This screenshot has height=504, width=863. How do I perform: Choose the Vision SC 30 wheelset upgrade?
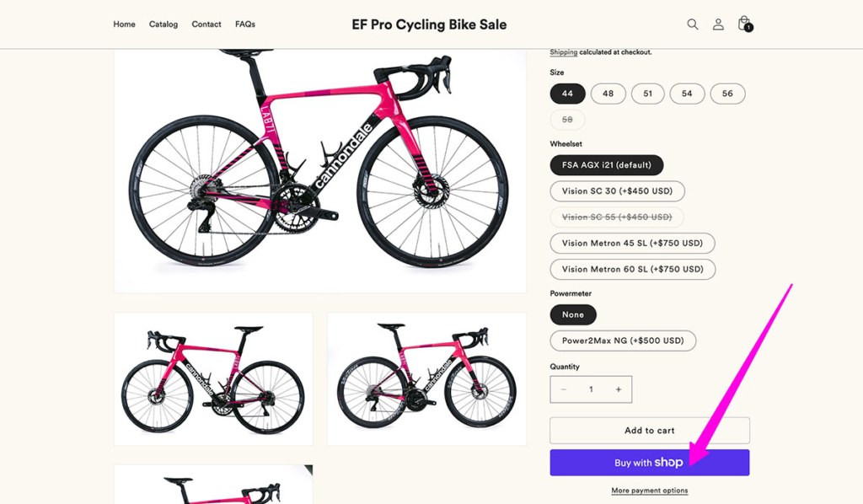point(617,191)
